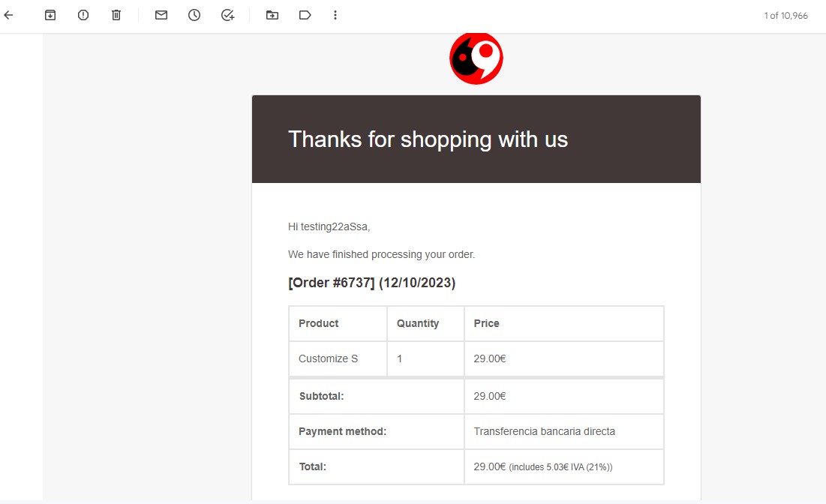
Task: Click 'Transferencia bancaria directa'
Action: click(x=544, y=431)
